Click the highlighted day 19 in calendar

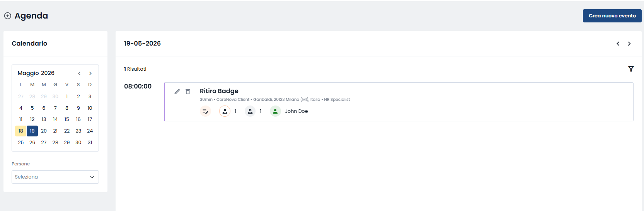tap(32, 131)
